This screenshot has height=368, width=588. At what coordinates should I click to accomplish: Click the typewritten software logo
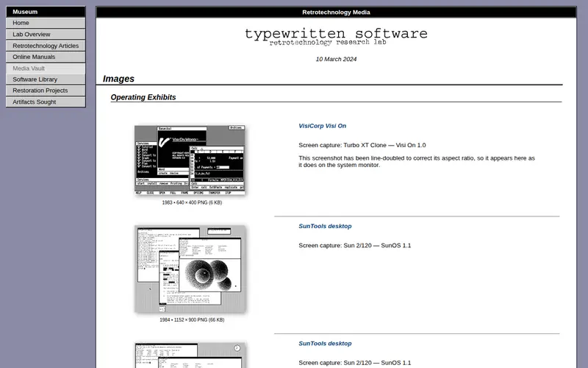(x=336, y=37)
